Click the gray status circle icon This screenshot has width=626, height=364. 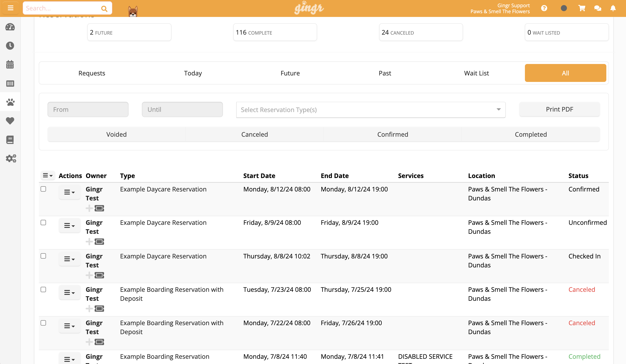click(x=564, y=8)
